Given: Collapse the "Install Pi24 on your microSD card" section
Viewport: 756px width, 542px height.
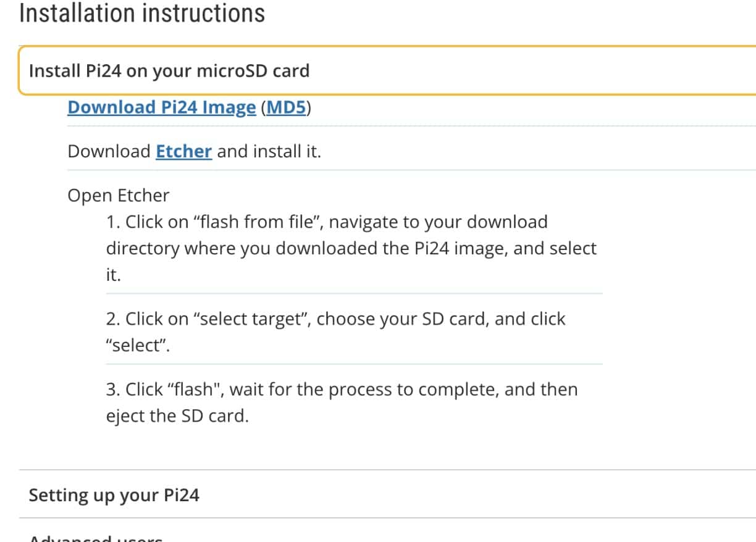Looking at the screenshot, I should 169,71.
